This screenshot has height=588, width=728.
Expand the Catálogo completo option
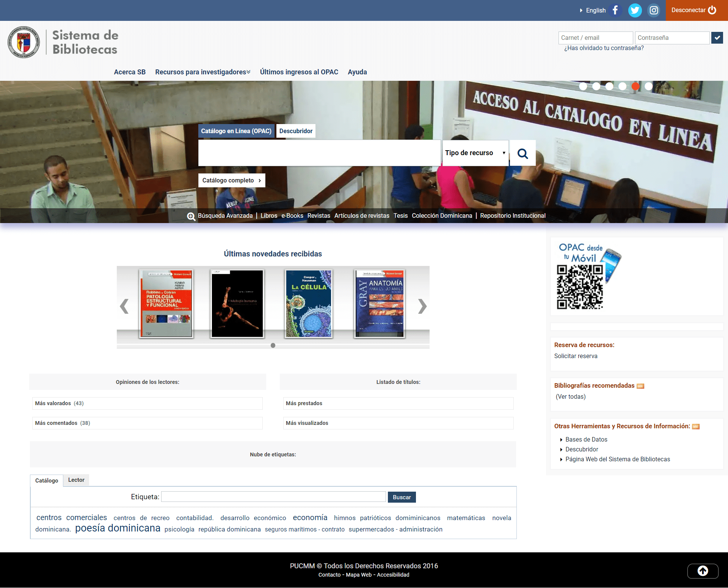click(x=232, y=181)
